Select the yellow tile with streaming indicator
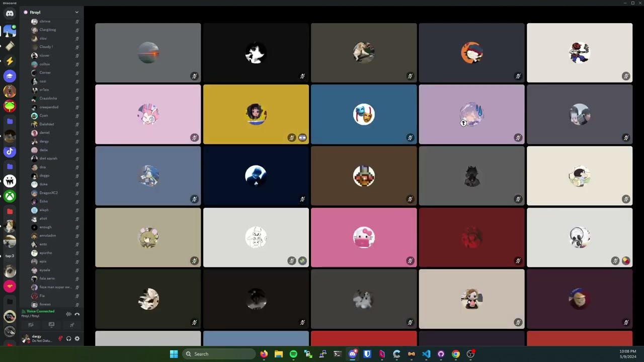Screen dimensions: 644x362 pos(256,114)
